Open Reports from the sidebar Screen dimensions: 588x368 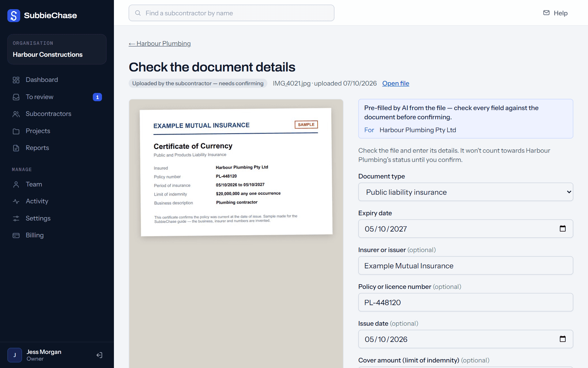[x=57, y=148]
